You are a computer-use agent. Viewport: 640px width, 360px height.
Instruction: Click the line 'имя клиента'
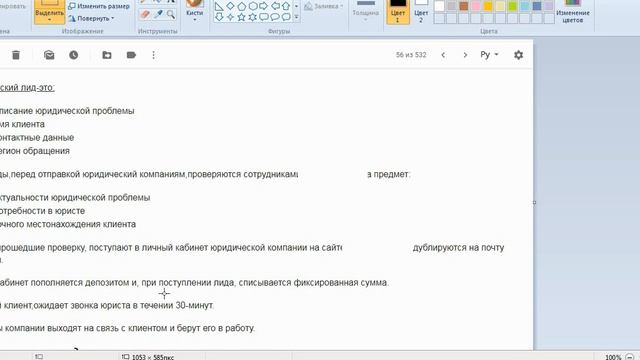click(22, 124)
